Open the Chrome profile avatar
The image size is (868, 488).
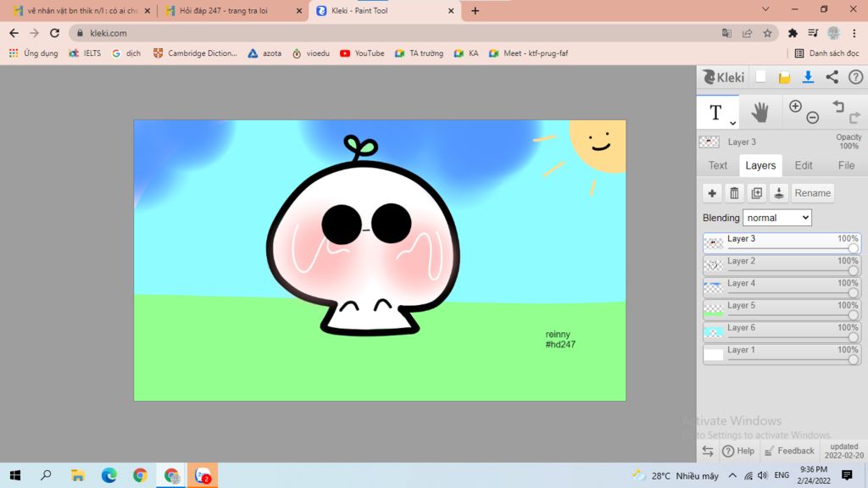[x=834, y=33]
